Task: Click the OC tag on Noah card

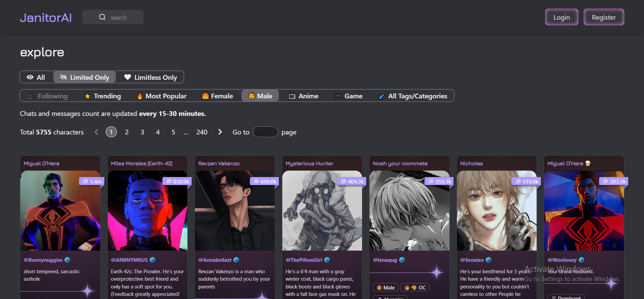Action: [x=415, y=287]
